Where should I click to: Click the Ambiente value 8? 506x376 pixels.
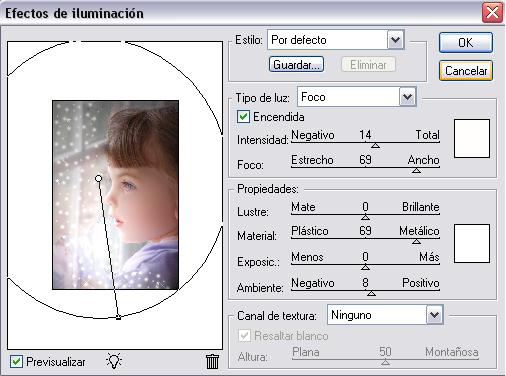[x=365, y=283]
